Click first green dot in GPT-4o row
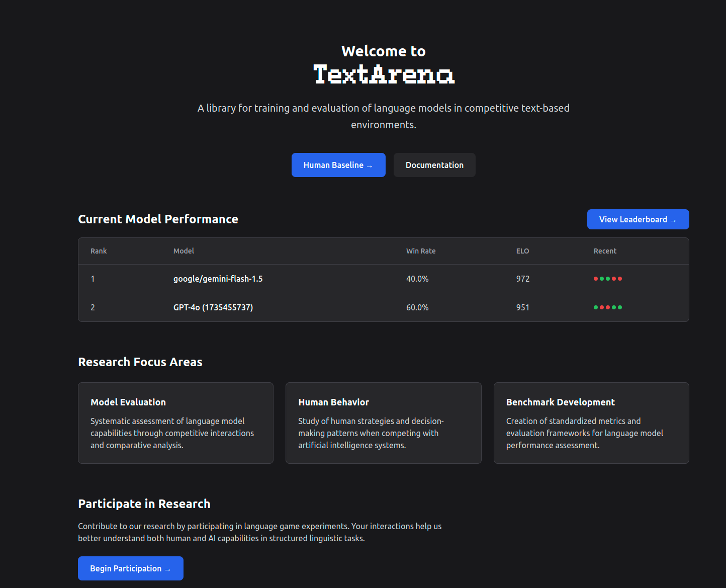 (596, 307)
